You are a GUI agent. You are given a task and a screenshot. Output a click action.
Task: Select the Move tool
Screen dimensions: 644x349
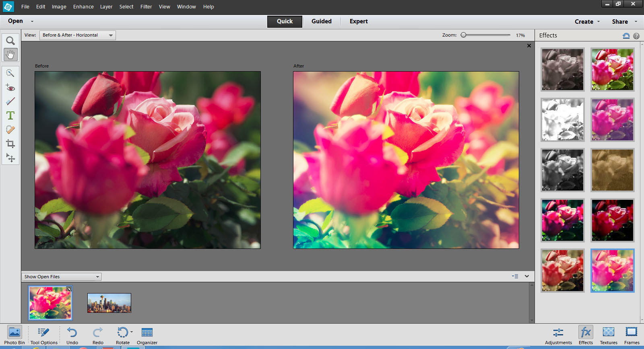pyautogui.click(x=10, y=158)
